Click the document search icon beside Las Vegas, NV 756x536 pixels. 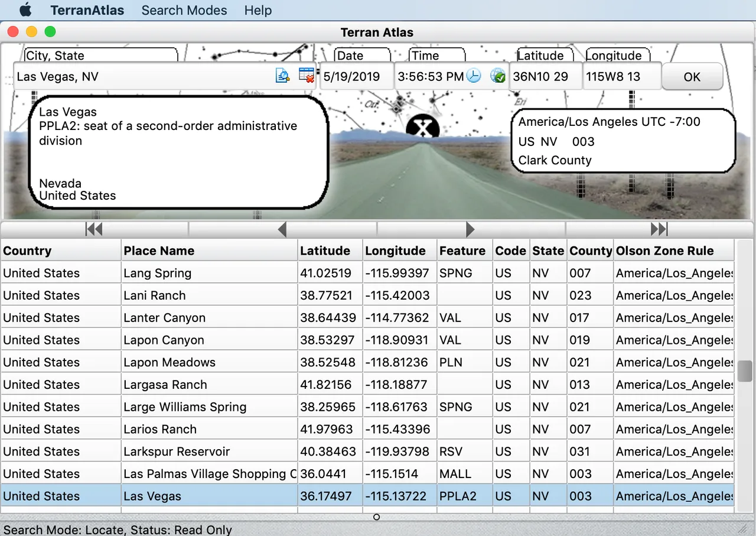click(x=282, y=76)
